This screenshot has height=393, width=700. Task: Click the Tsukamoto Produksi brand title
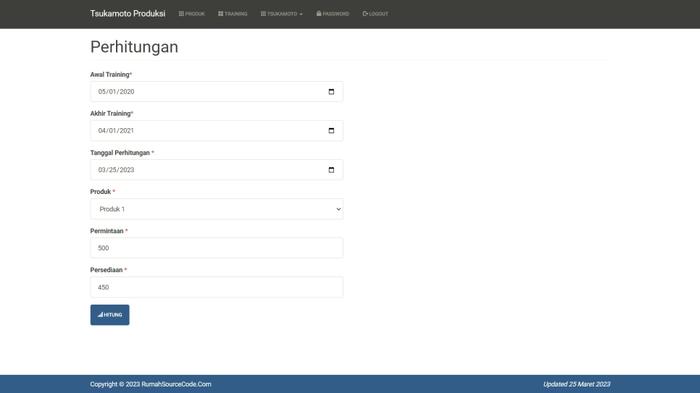128,13
